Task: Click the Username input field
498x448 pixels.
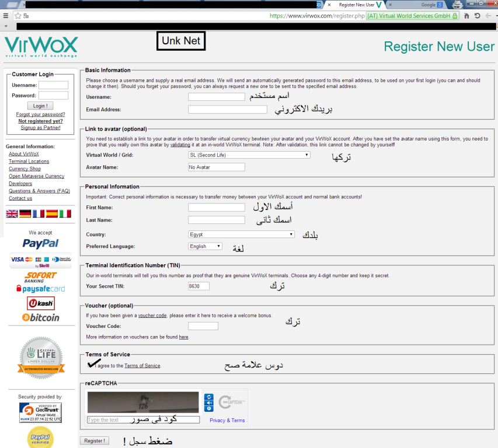Action: [x=216, y=97]
